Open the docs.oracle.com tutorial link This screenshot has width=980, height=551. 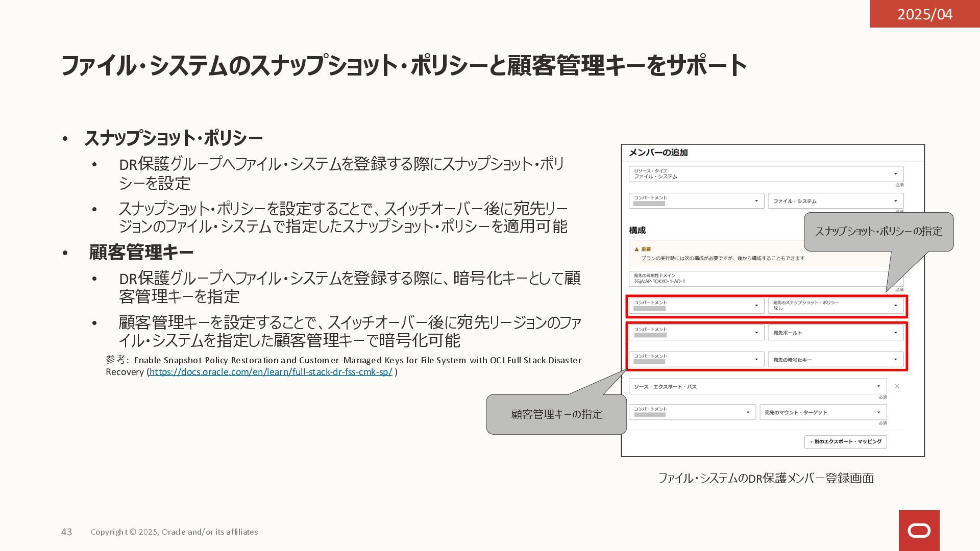(x=271, y=372)
